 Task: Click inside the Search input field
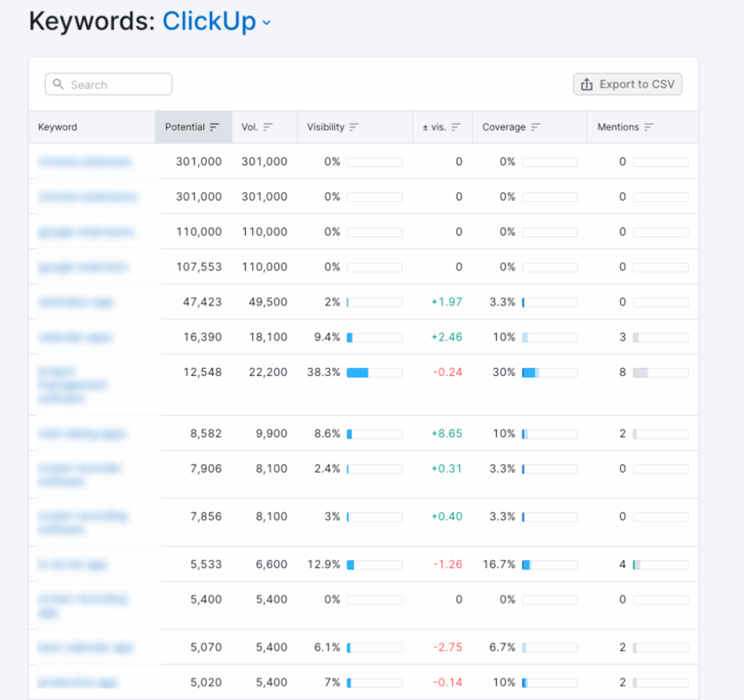point(109,84)
